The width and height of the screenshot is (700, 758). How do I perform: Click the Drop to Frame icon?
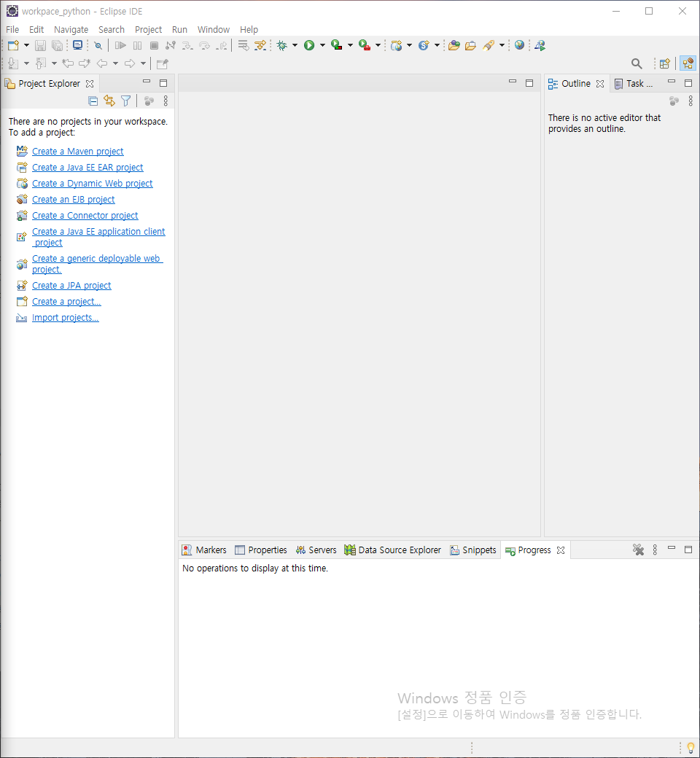tap(244, 45)
